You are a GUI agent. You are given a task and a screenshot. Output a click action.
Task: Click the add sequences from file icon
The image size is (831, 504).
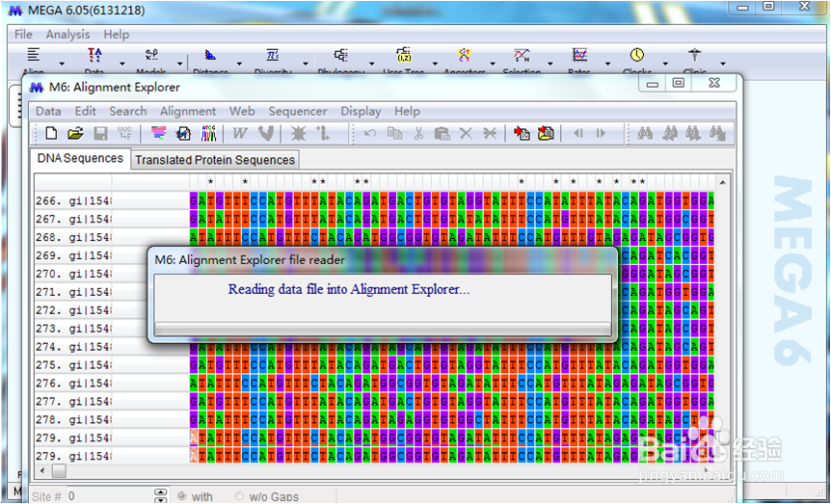(546, 134)
